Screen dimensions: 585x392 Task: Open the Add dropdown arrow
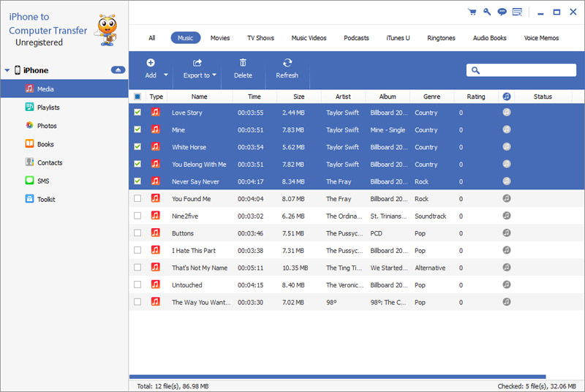(166, 75)
